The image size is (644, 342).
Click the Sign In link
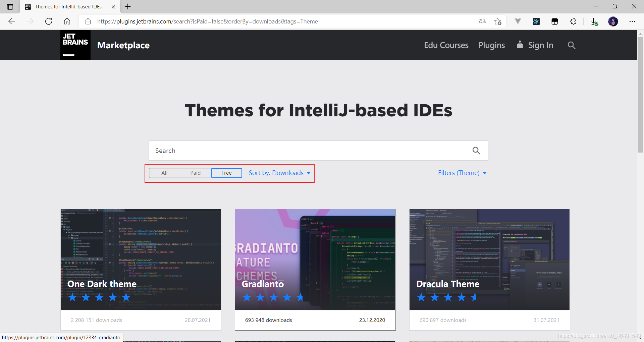535,45
